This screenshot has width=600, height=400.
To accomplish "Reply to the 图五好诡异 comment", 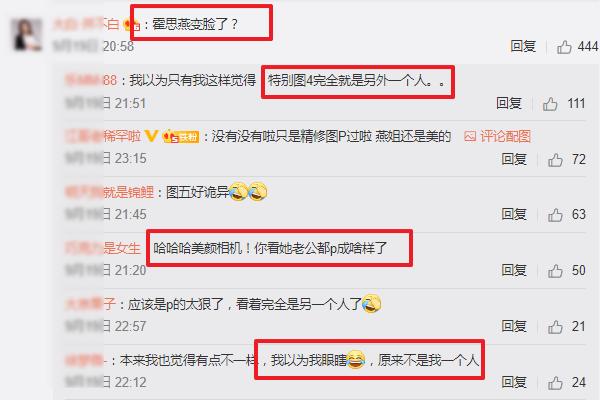I will (x=514, y=214).
